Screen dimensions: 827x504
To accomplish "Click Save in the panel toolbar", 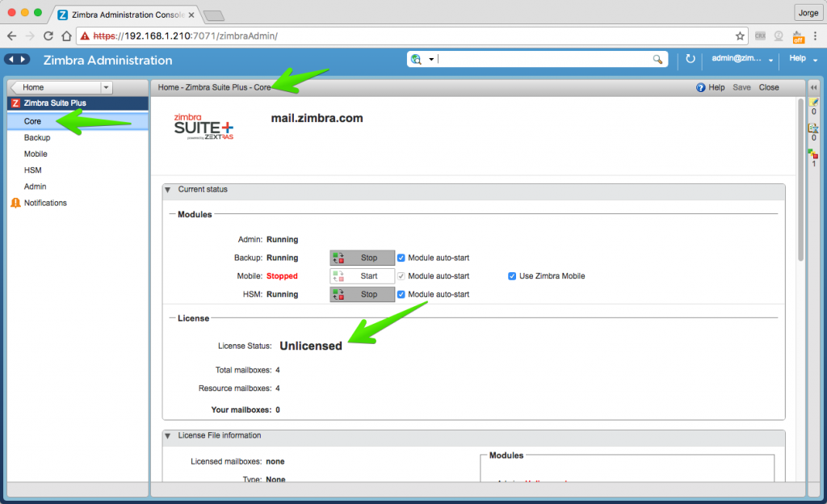I will tap(741, 87).
